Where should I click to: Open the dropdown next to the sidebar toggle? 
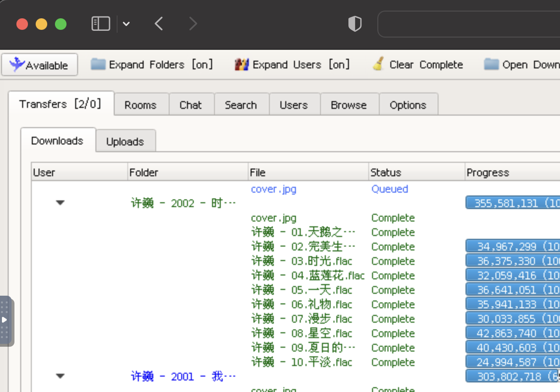point(126,23)
